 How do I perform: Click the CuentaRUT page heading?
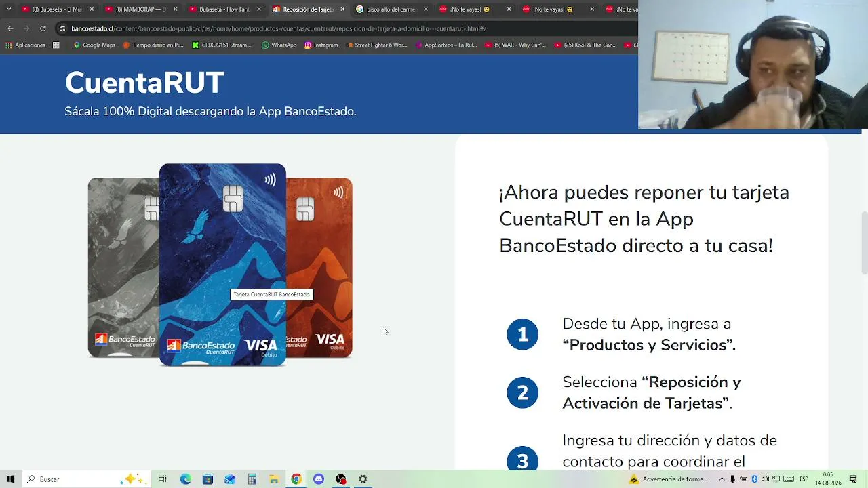coord(144,83)
